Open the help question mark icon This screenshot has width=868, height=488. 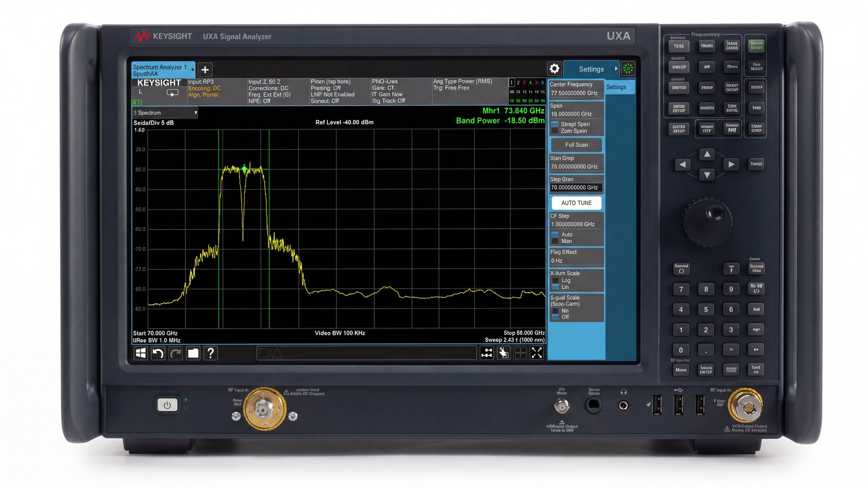coord(211,353)
